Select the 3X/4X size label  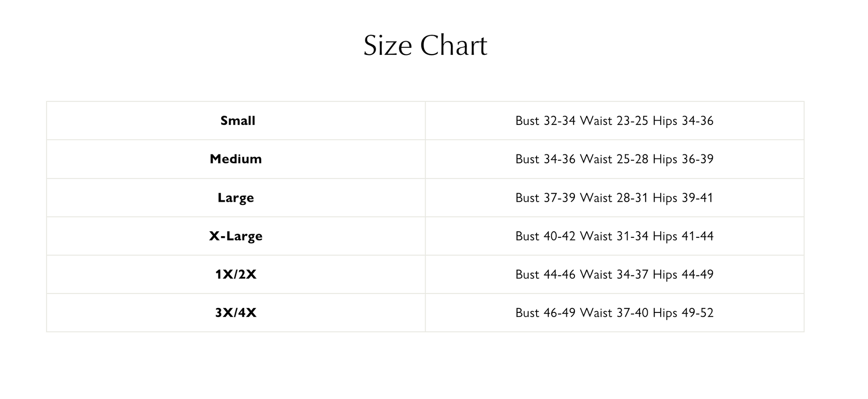point(236,313)
